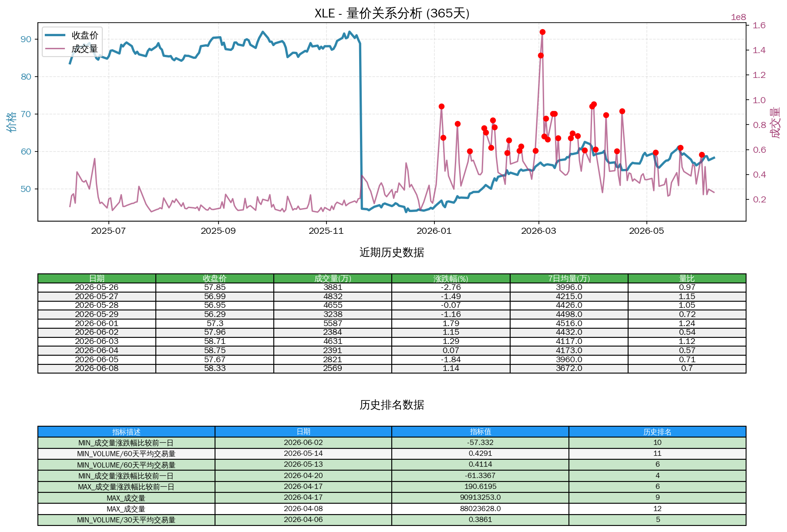Click x-axis label 2026-03
787x532 pixels.
[x=538, y=231]
